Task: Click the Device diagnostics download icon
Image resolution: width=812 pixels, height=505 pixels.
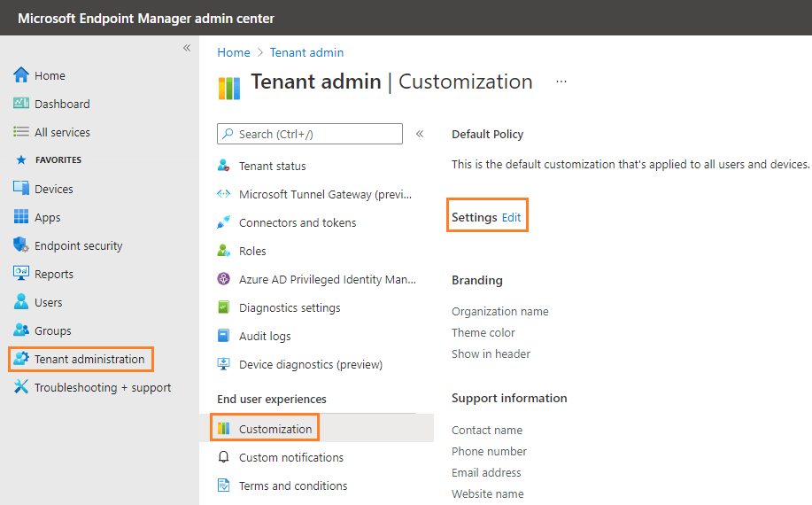Action: 223,364
